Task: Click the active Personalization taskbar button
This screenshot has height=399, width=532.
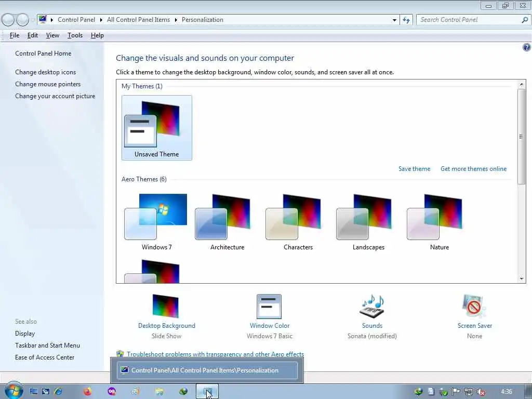Action: click(207, 392)
